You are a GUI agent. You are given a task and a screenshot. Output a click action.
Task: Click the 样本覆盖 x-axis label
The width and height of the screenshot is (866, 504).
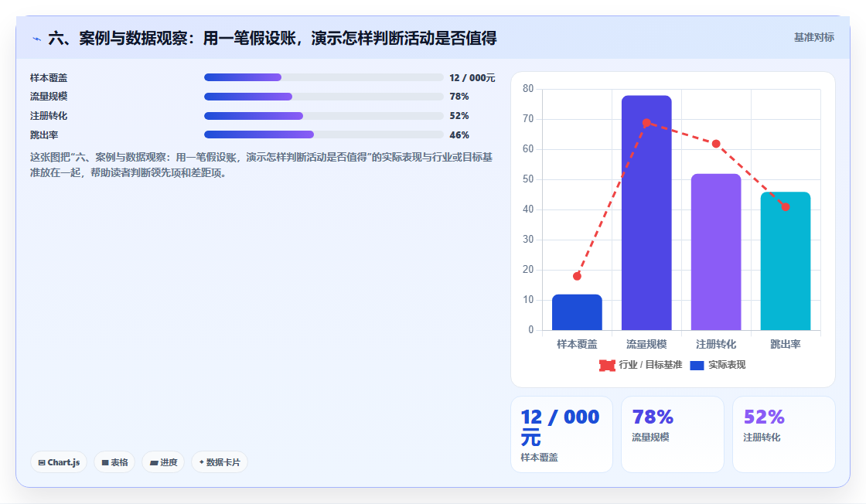[577, 344]
